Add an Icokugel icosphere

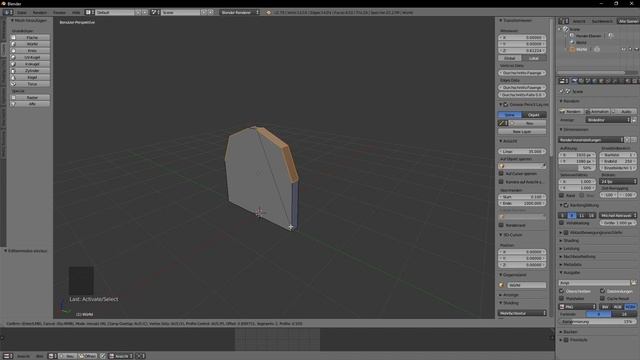30,64
